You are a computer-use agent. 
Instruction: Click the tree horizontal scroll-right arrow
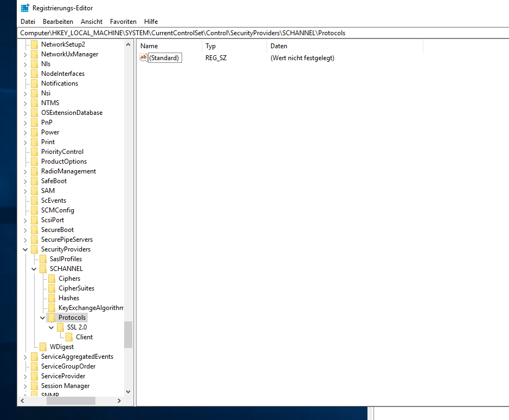click(x=119, y=401)
